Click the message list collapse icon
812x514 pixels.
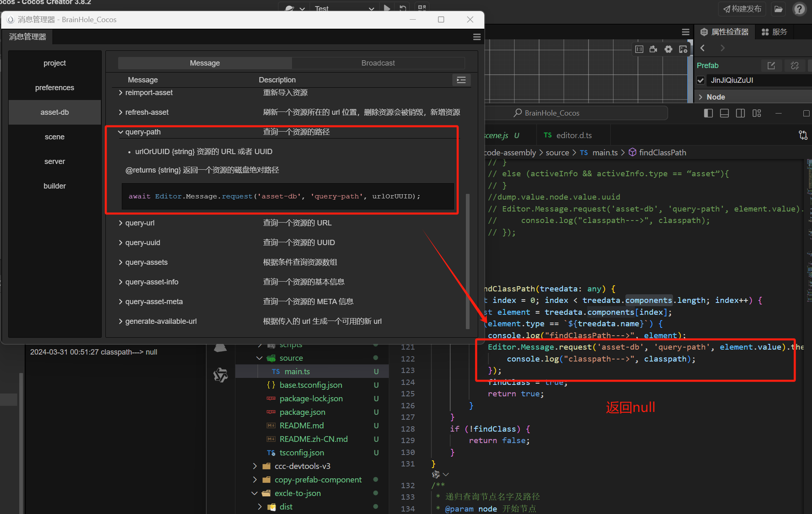[461, 80]
